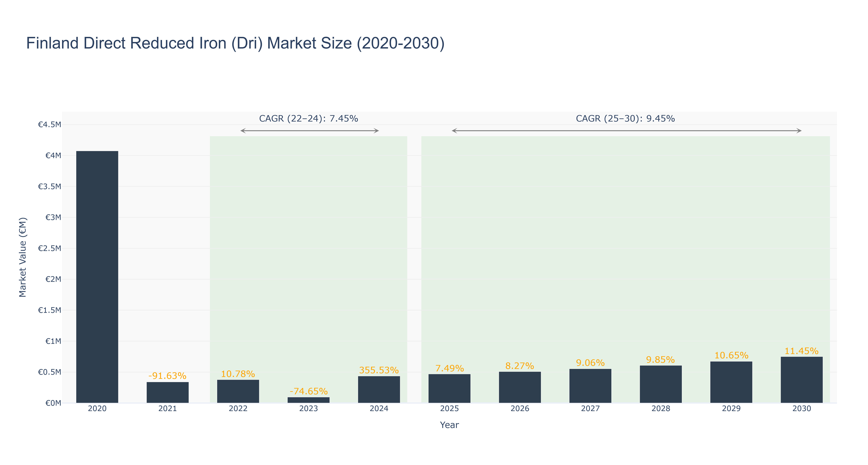This screenshot has width=868, height=465.
Task: Click the 2020 market value bar
Action: pos(97,277)
